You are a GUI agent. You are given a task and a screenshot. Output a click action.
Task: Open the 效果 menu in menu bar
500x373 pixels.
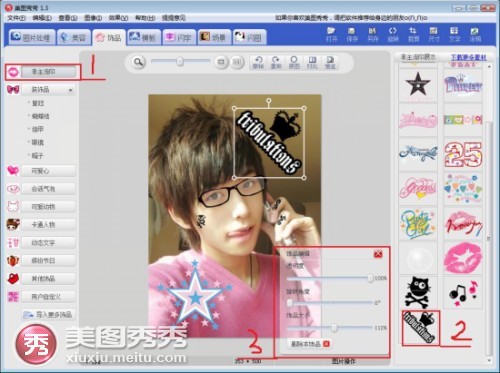click(118, 18)
